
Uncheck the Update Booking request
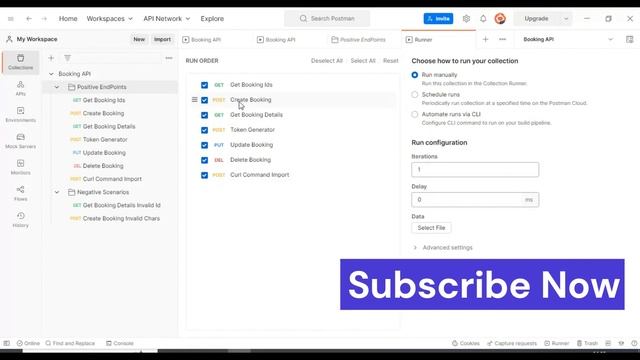pos(204,145)
